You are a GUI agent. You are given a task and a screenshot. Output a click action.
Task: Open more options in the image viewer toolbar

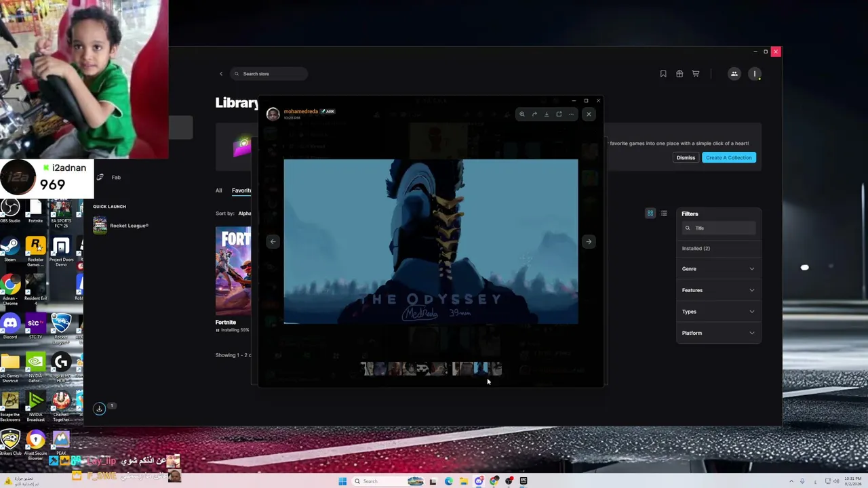tap(571, 114)
